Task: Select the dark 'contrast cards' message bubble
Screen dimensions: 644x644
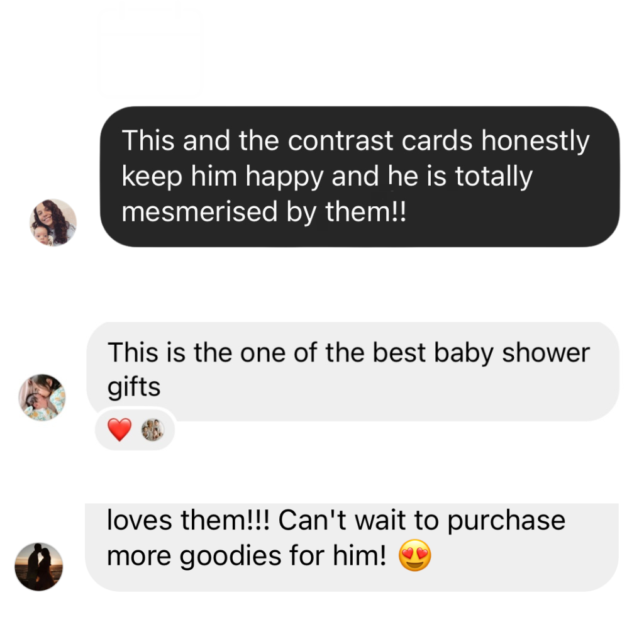Action: click(359, 177)
